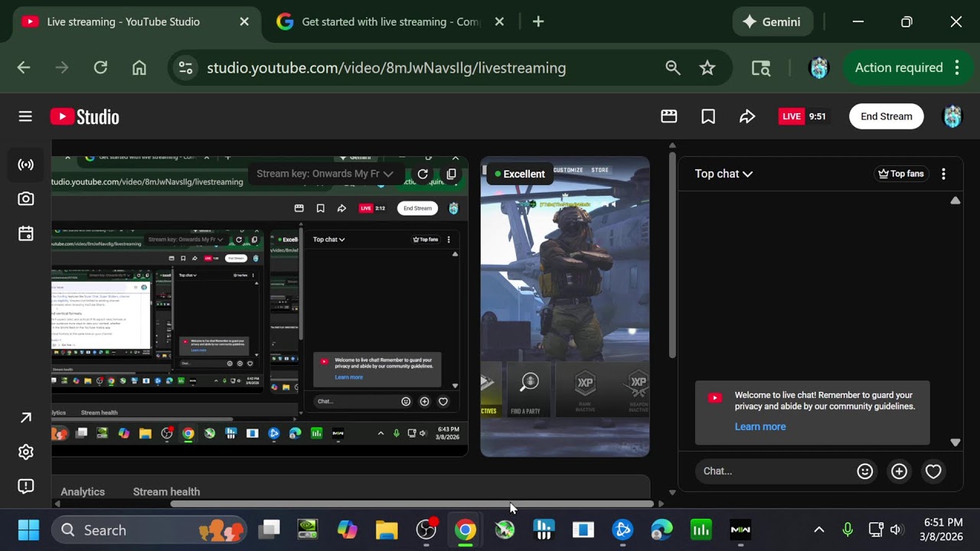
Task: Open chat three-dot options menu
Action: tap(943, 174)
